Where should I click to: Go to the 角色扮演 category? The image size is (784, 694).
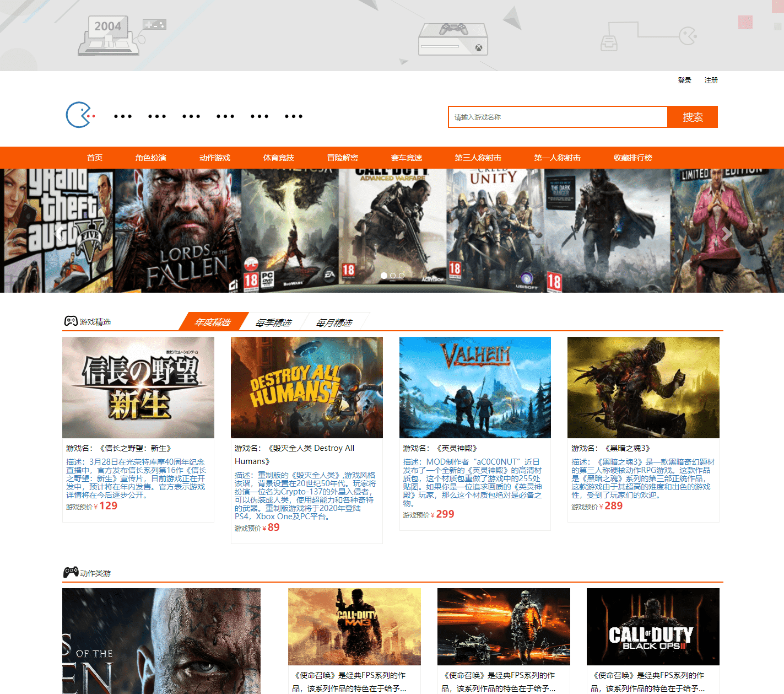pyautogui.click(x=151, y=158)
